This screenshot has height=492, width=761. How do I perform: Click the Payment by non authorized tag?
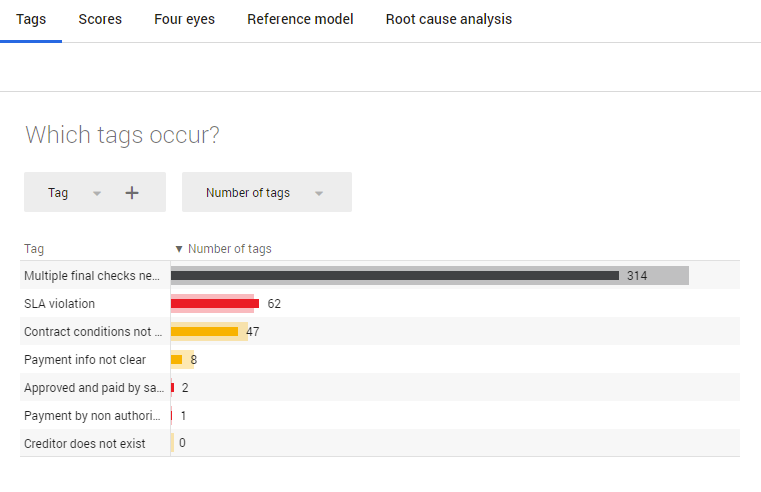point(92,415)
